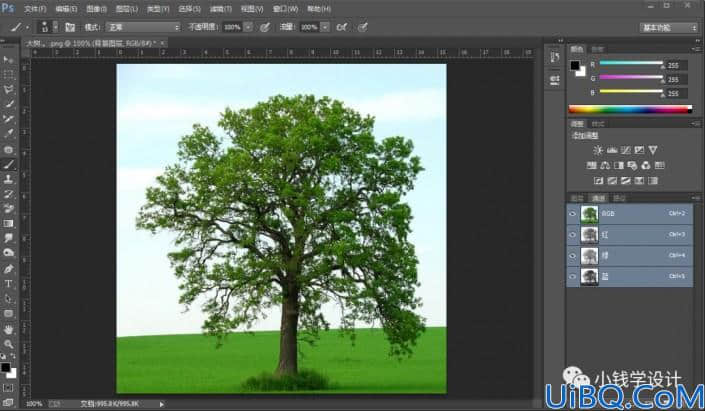Screen dimensions: 705x411
Task: Switch to the 路径 paths tab
Action: (619, 198)
